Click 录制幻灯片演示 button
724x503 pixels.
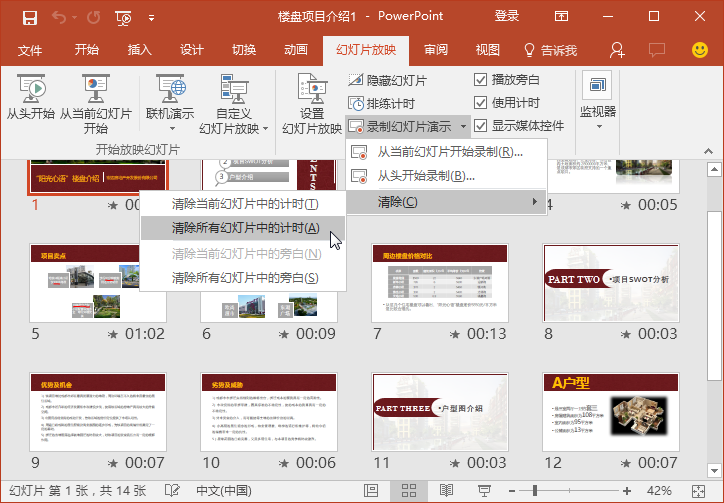click(400, 126)
